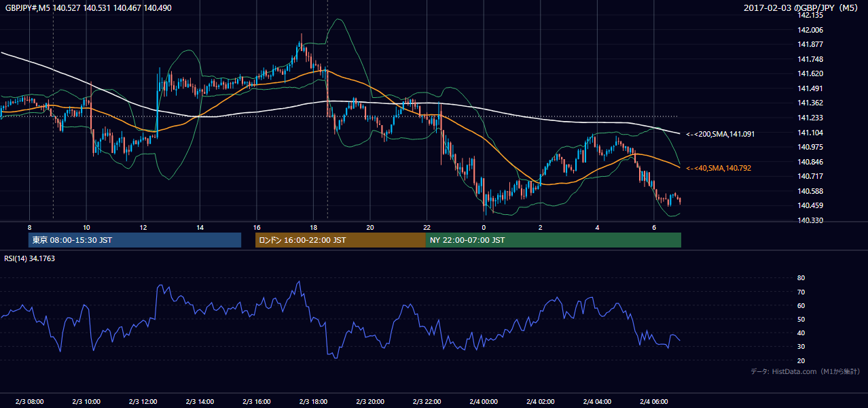The image size is (868, 408).
Task: Click the RSI 30 level label
Action: point(801,347)
